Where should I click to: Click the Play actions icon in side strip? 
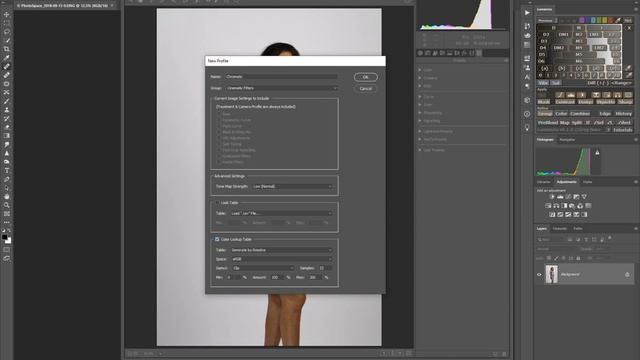527,13
